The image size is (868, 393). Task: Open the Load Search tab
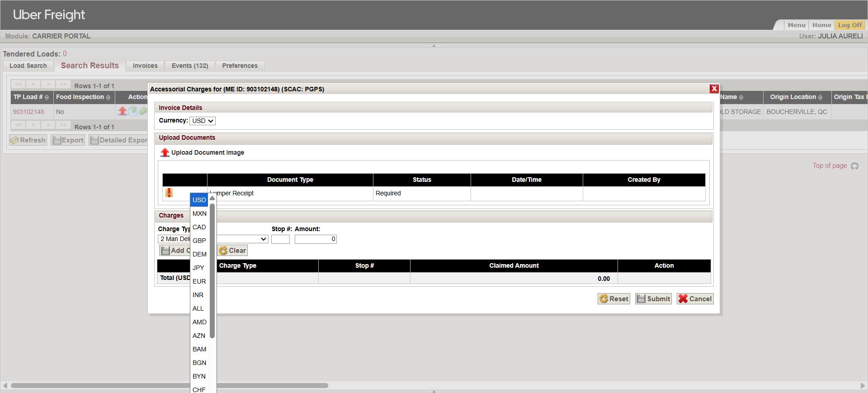[28, 66]
